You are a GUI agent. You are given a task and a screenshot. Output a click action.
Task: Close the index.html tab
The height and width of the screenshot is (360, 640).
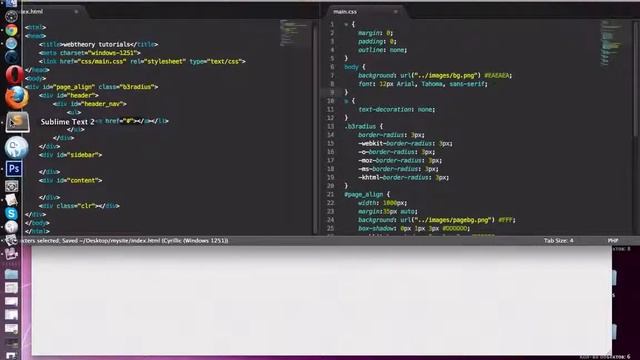(76, 12)
